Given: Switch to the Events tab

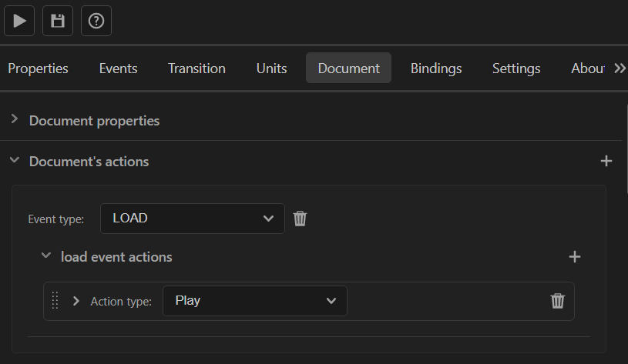Looking at the screenshot, I should [x=118, y=68].
